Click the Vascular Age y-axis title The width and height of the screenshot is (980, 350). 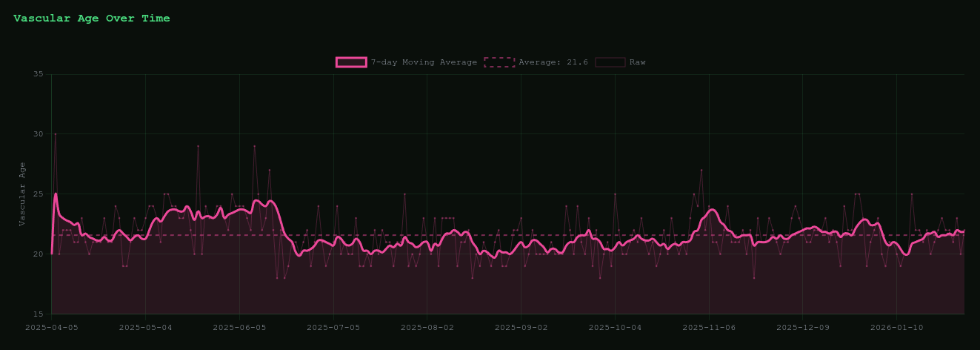[22, 194]
